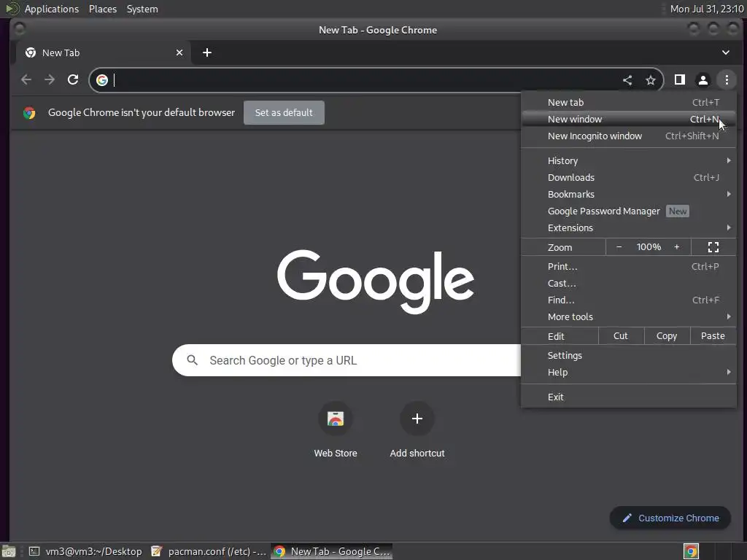
Task: Expand the Help submenu
Action: click(x=629, y=372)
